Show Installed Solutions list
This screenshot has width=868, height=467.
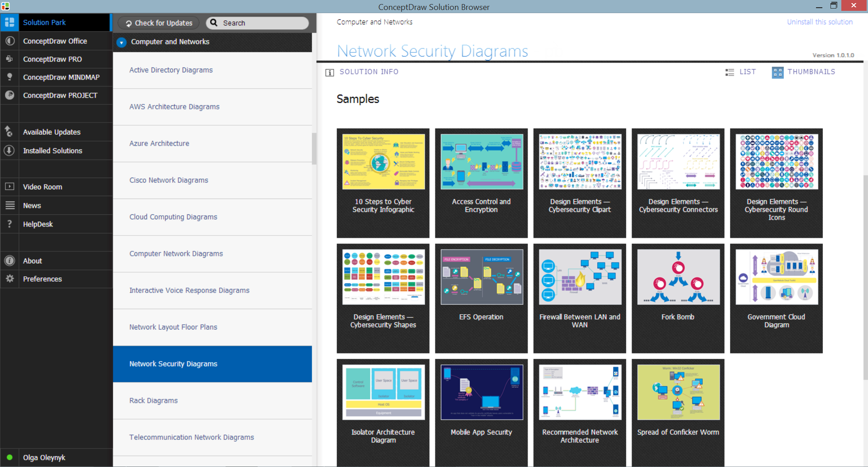56,150
